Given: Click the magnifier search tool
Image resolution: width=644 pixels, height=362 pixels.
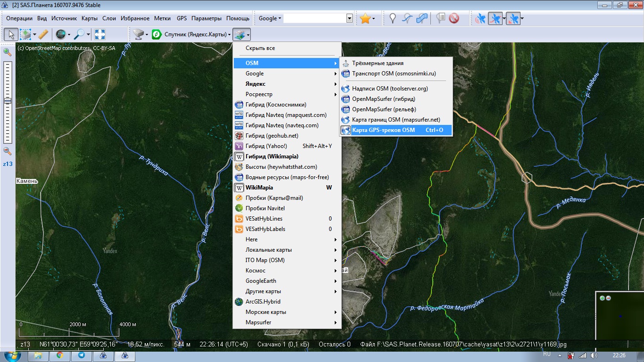Looking at the screenshot, I should (79, 34).
